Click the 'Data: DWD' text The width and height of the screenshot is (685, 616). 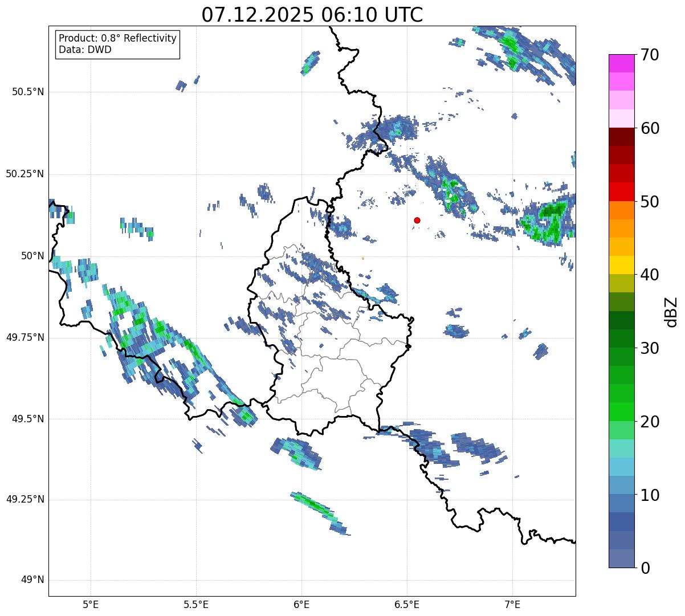(x=85, y=50)
